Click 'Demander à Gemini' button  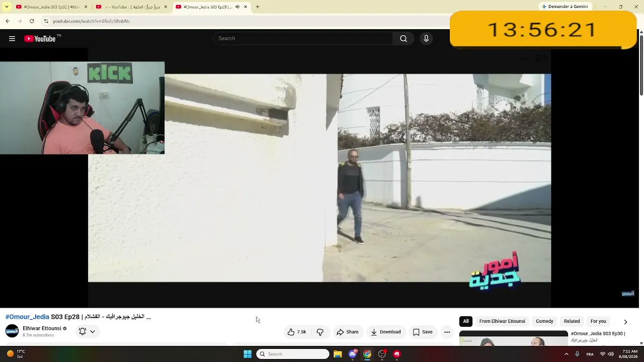point(565,7)
